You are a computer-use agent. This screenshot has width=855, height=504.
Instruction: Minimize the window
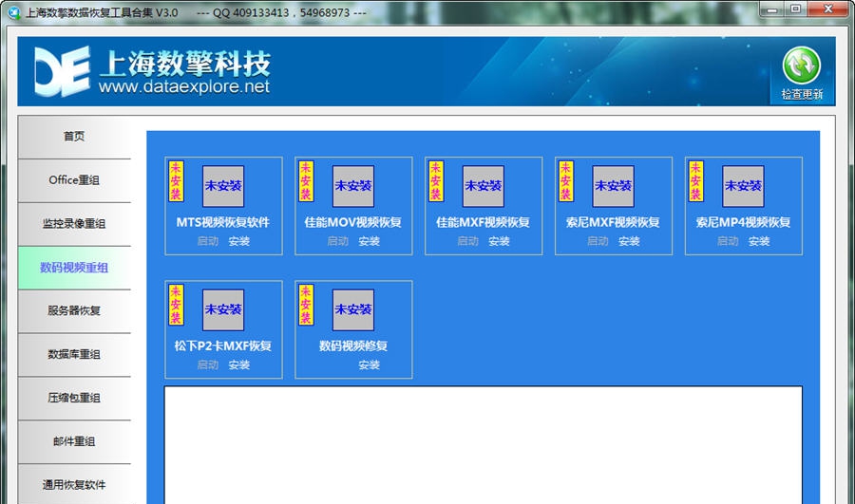772,9
